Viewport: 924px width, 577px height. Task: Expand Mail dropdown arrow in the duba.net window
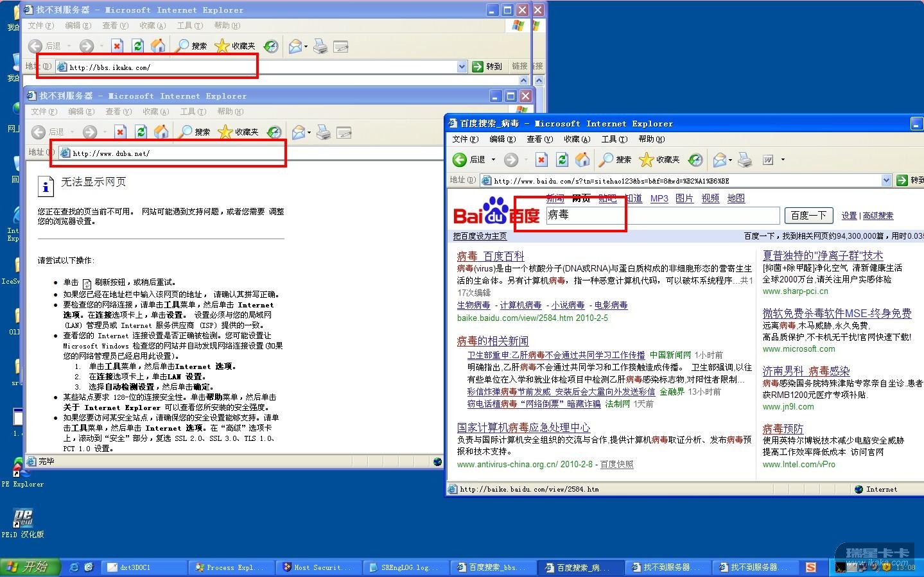point(309,132)
